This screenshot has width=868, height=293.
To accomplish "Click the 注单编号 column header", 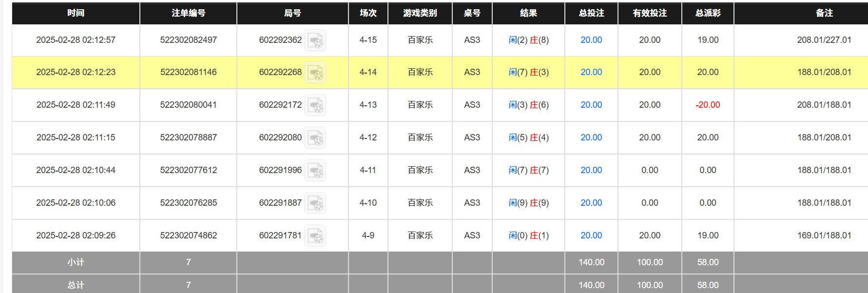I will tap(188, 13).
